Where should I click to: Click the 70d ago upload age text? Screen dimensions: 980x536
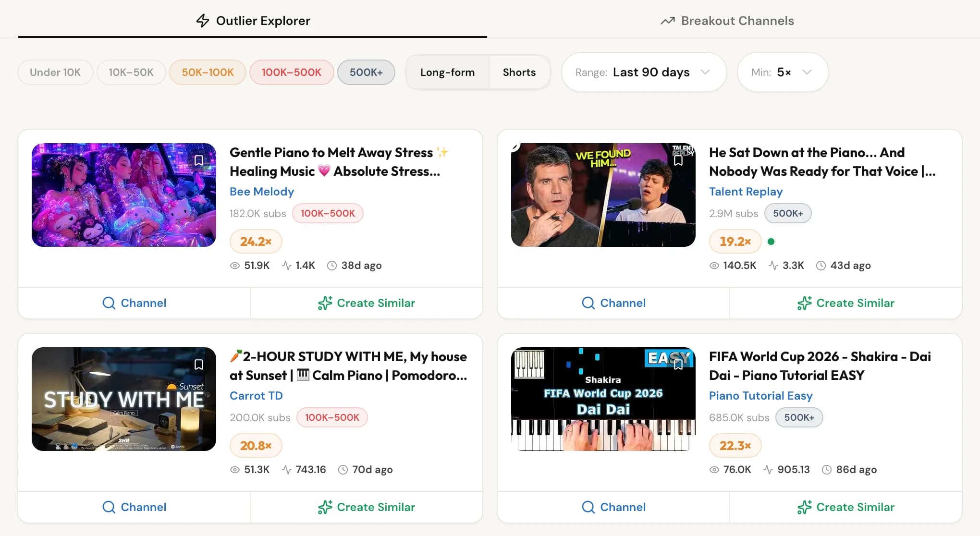click(372, 470)
